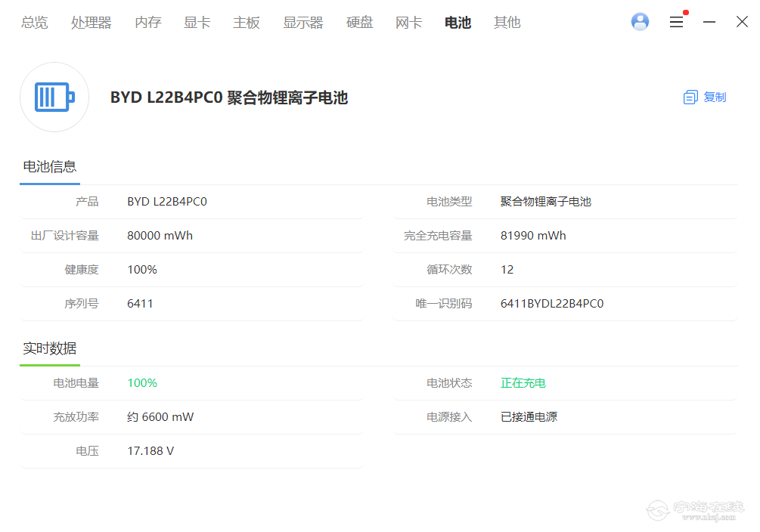760x532 pixels.
Task: Open the 其他 other tab
Action: pos(507,22)
